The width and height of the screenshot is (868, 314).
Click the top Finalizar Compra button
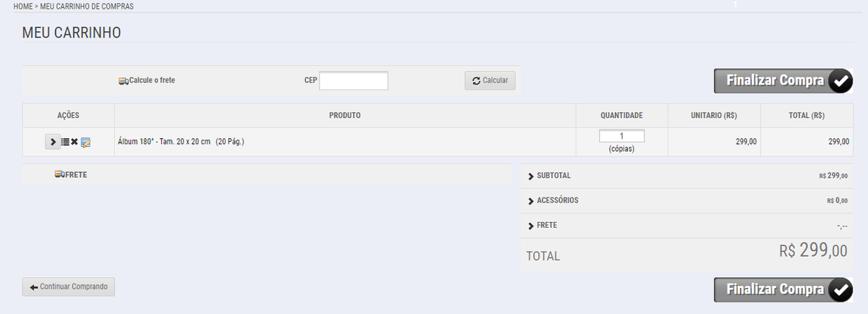783,81
